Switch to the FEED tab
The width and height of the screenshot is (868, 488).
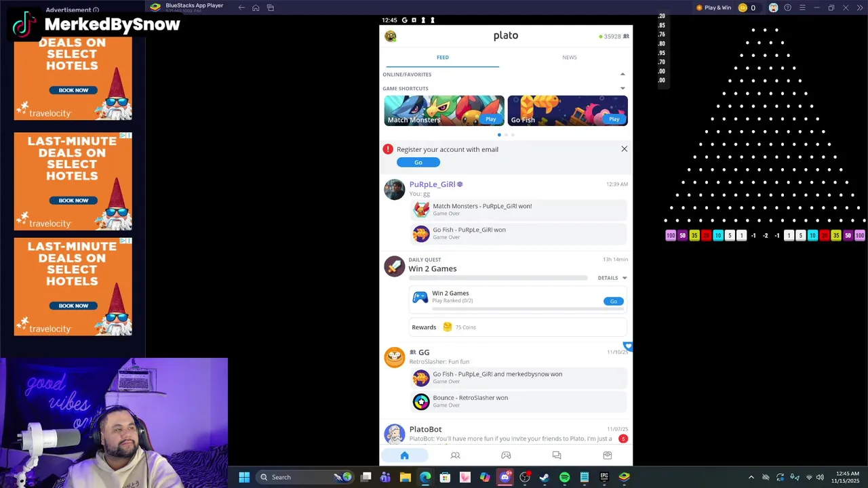[x=443, y=58]
